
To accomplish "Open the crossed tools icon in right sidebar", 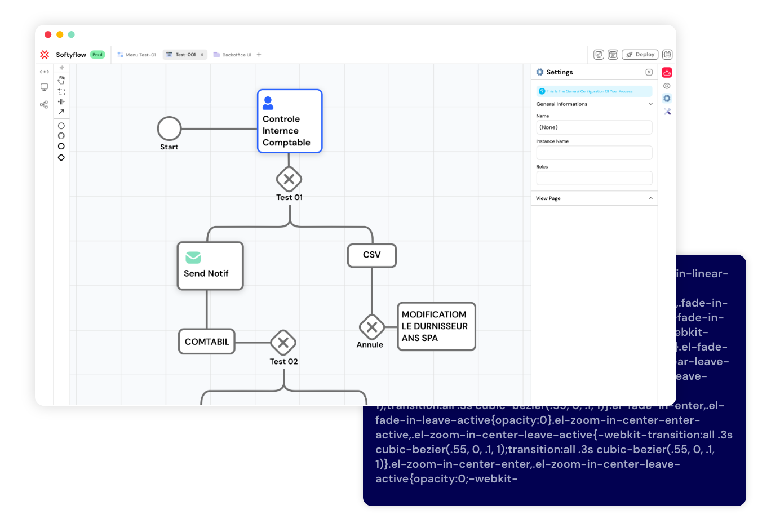I will 667,112.
